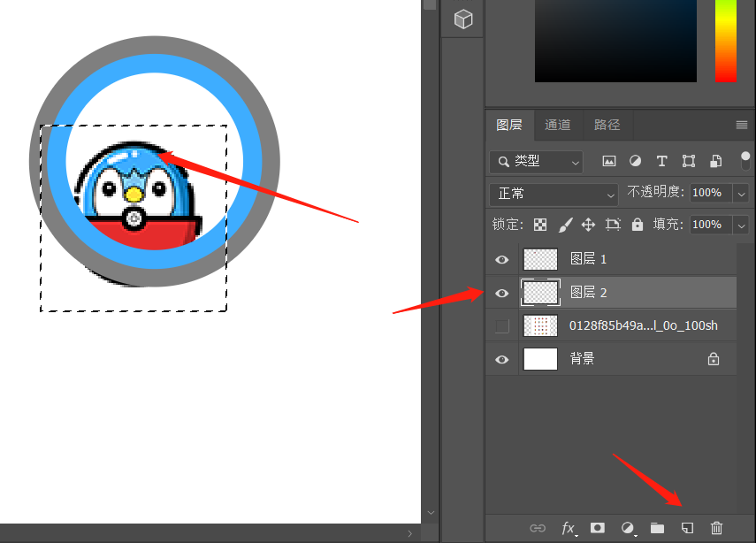Create new fill or adjustment layer

click(x=628, y=529)
